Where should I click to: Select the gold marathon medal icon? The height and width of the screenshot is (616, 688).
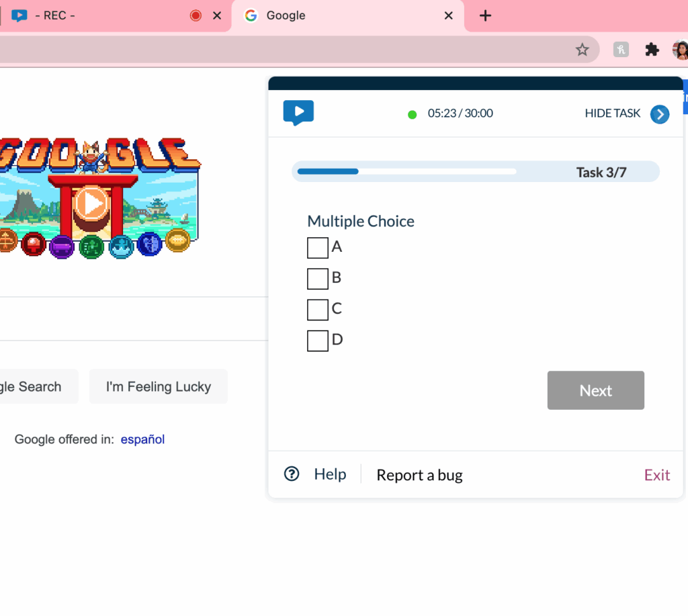tap(178, 246)
